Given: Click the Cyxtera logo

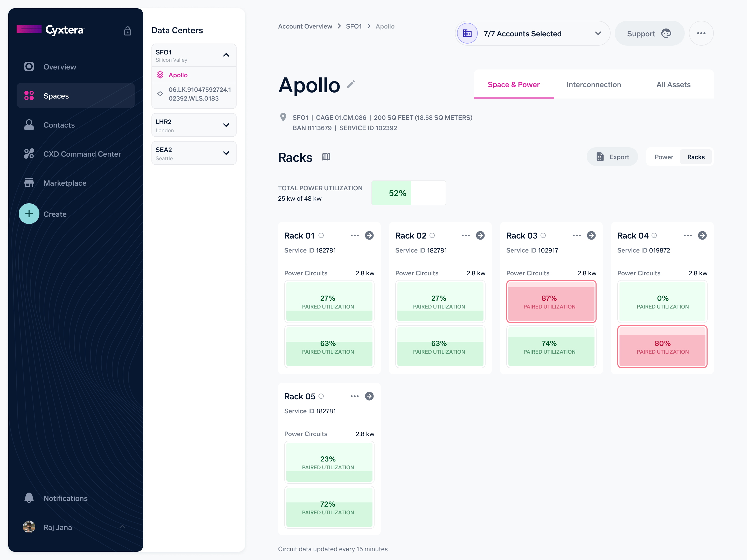Looking at the screenshot, I should pyautogui.click(x=51, y=30).
